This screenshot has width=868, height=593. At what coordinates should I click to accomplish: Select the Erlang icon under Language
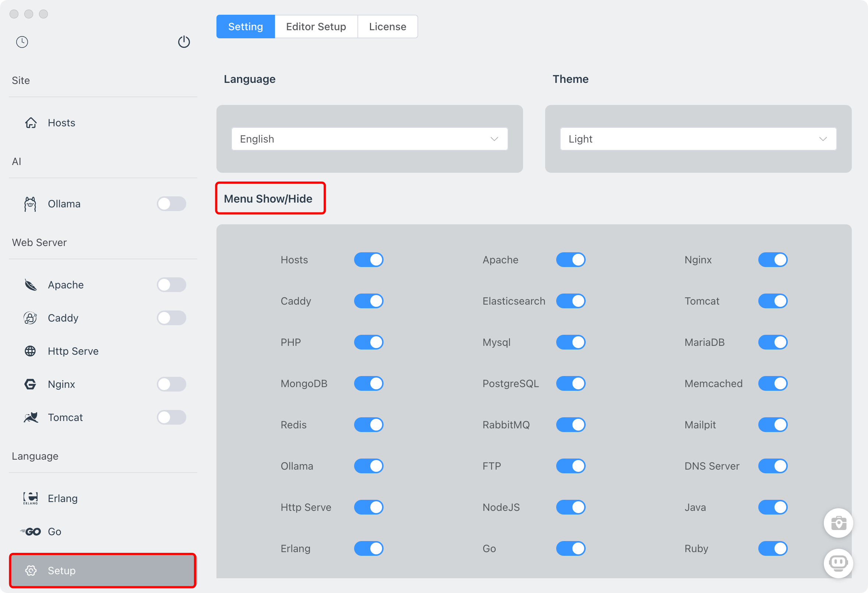tap(30, 498)
